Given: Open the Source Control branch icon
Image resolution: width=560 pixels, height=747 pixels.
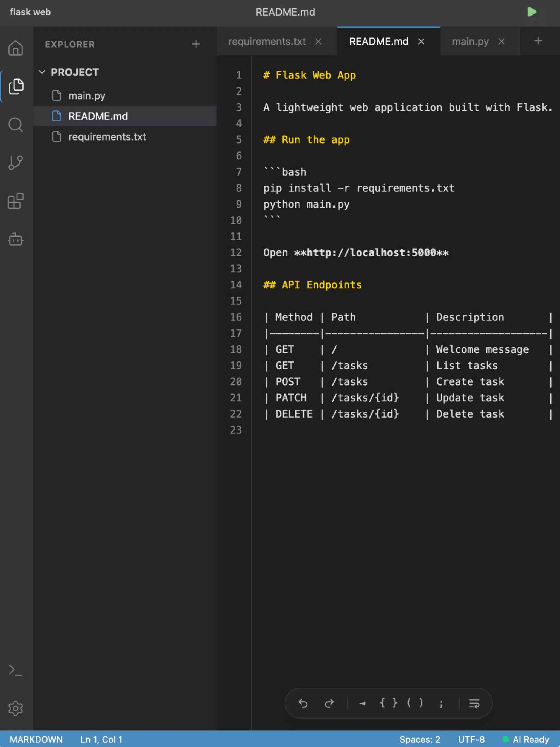Looking at the screenshot, I should tap(16, 163).
